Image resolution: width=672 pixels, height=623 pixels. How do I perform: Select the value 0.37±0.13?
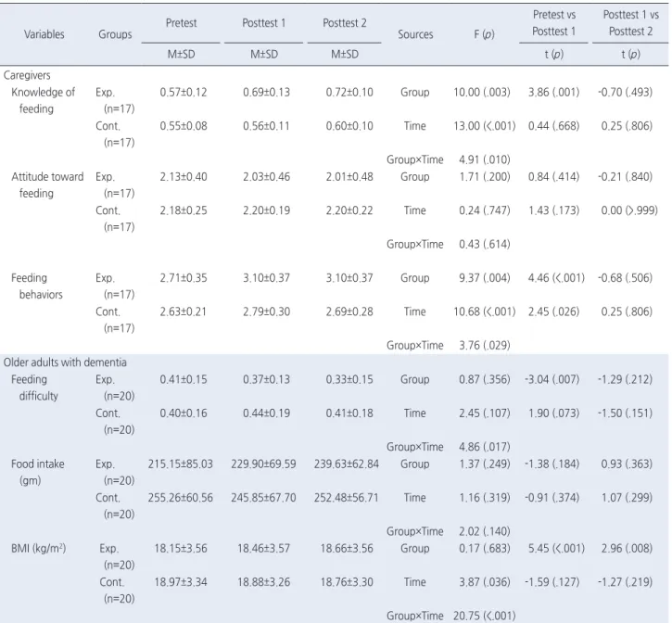click(266, 379)
